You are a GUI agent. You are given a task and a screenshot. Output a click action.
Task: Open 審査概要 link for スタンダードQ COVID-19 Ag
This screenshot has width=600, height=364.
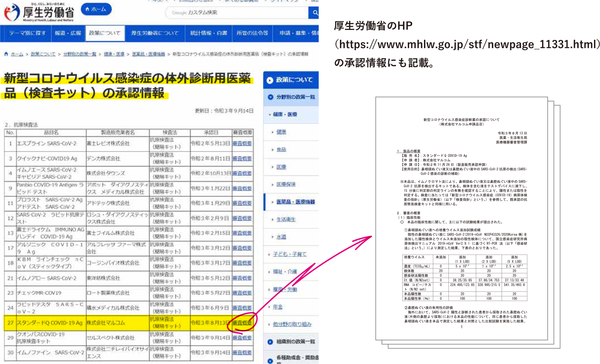pyautogui.click(x=242, y=323)
